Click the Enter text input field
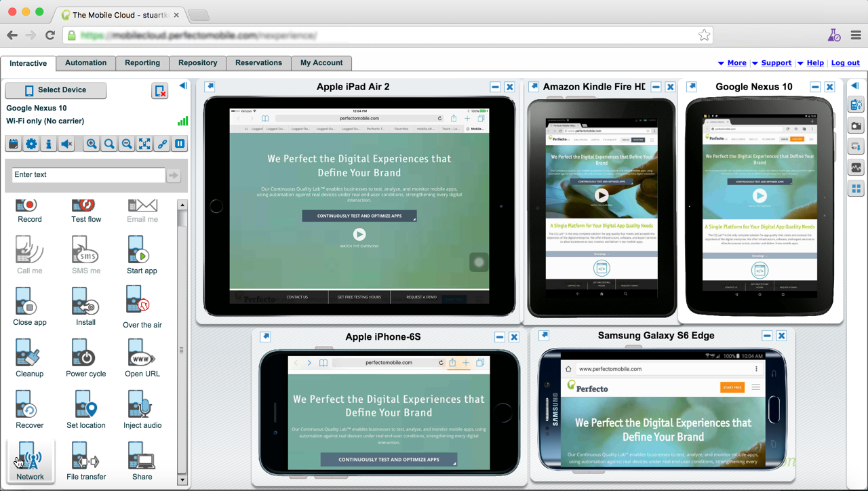Image resolution: width=868 pixels, height=491 pixels. [88, 175]
